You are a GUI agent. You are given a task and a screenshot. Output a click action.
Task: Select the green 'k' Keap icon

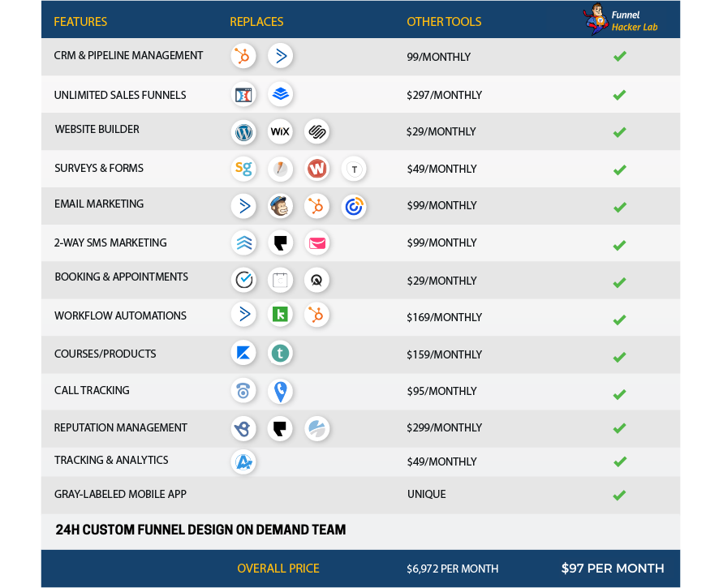pos(281,315)
